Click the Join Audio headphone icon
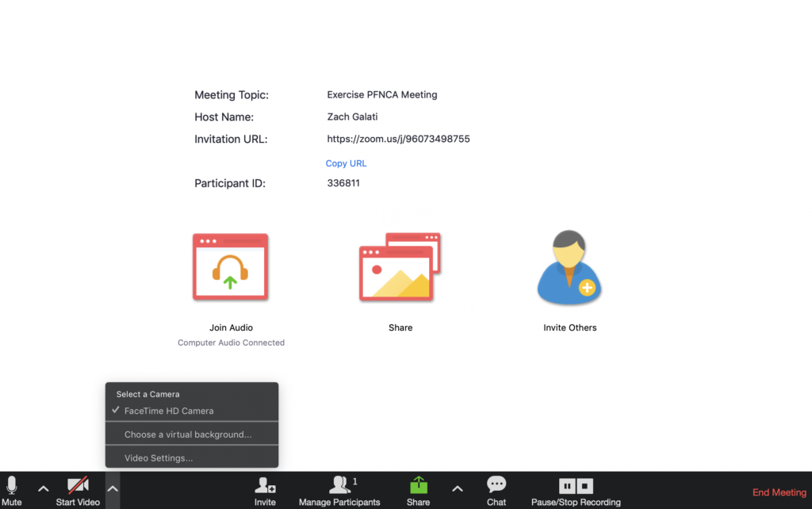 tap(231, 266)
